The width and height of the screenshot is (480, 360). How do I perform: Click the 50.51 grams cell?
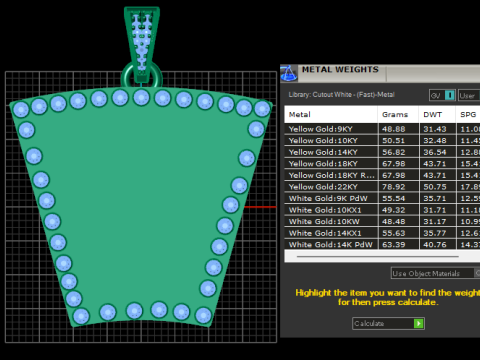coord(398,140)
